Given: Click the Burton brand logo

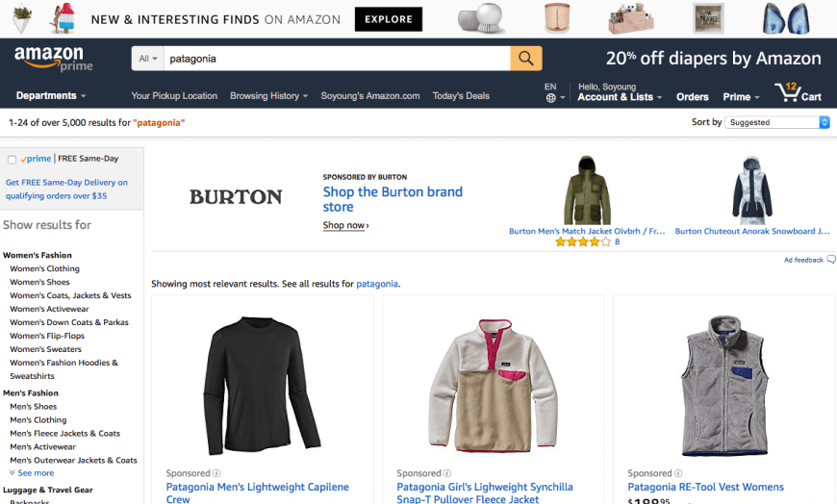Looking at the screenshot, I should [236, 197].
